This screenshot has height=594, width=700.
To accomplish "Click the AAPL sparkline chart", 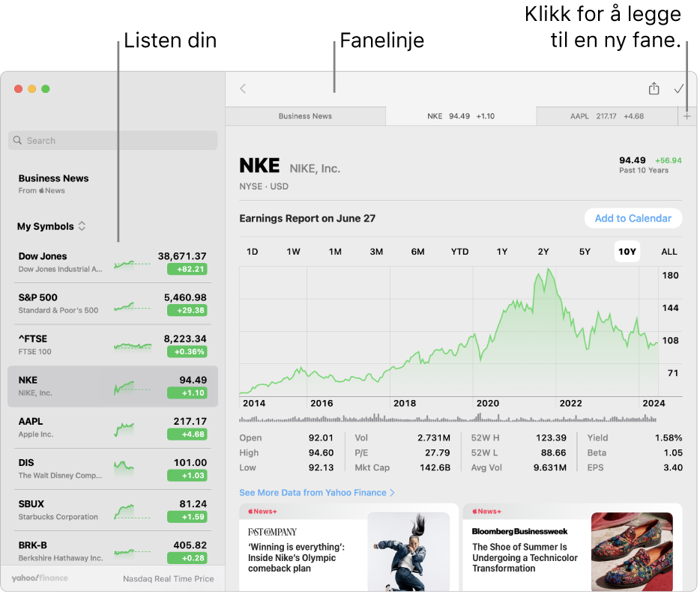I will click(x=124, y=429).
